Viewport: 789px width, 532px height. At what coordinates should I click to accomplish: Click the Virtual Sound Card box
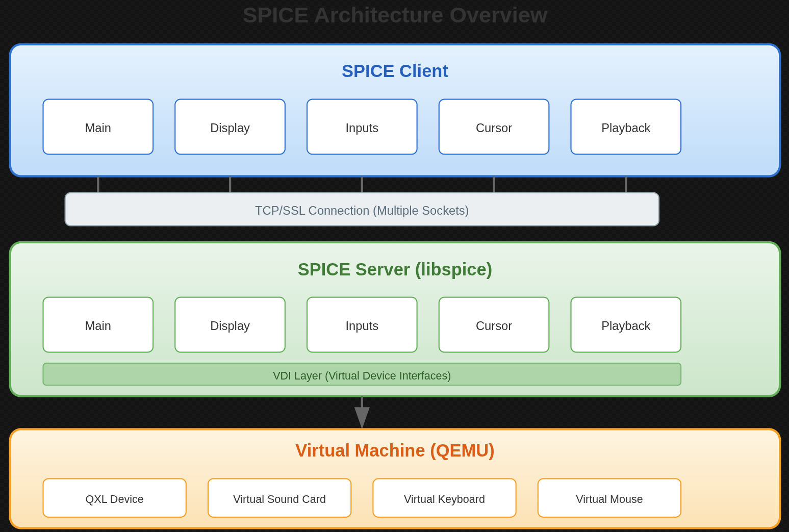pos(279,498)
